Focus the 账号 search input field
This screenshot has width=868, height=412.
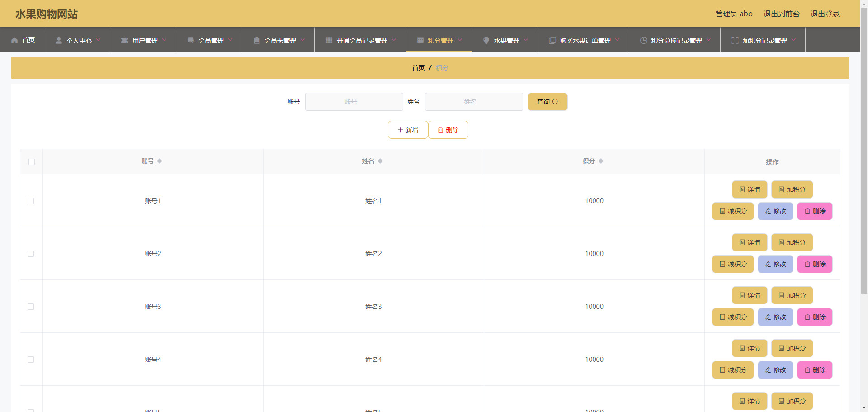354,102
